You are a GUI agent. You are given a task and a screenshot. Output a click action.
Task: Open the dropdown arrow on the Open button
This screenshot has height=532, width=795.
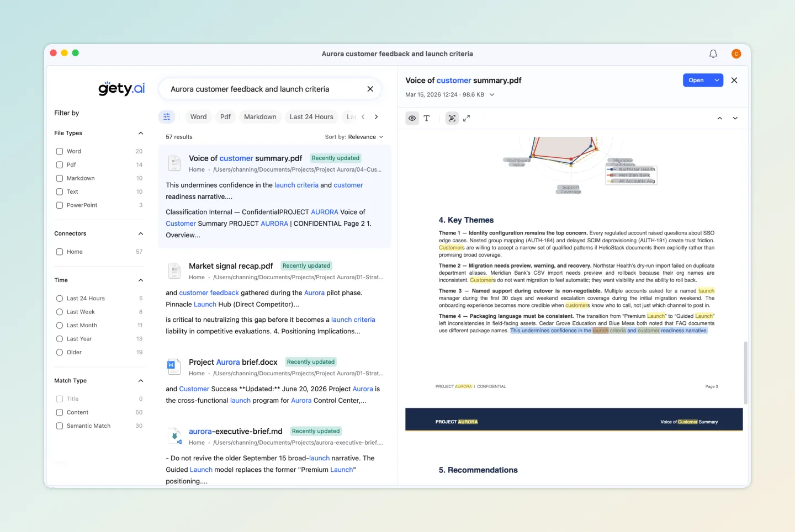[x=716, y=80]
